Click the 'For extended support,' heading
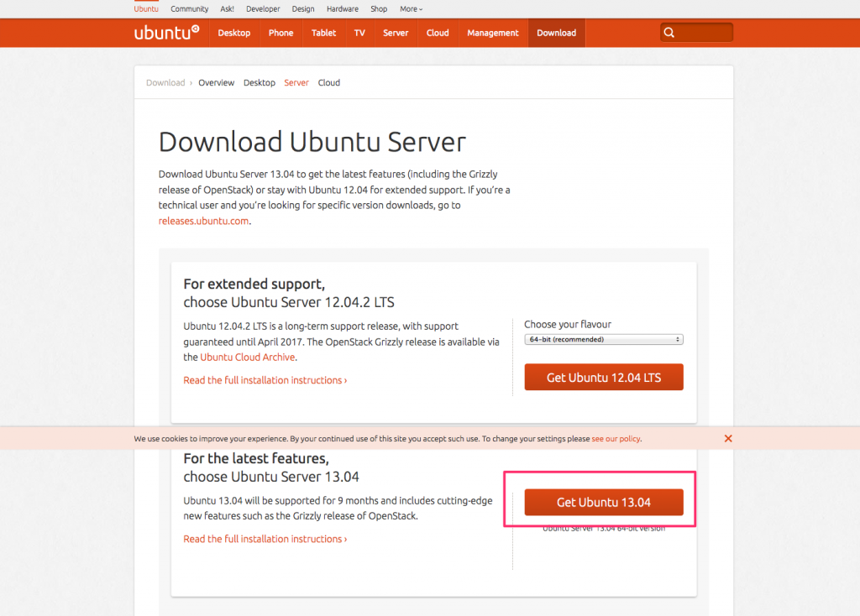860x616 pixels. point(254,284)
